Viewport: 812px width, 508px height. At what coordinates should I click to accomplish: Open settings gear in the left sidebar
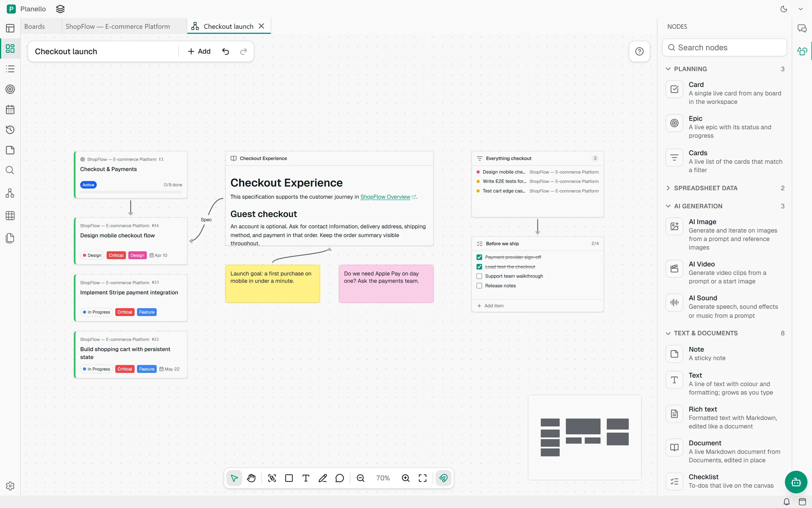point(10,486)
